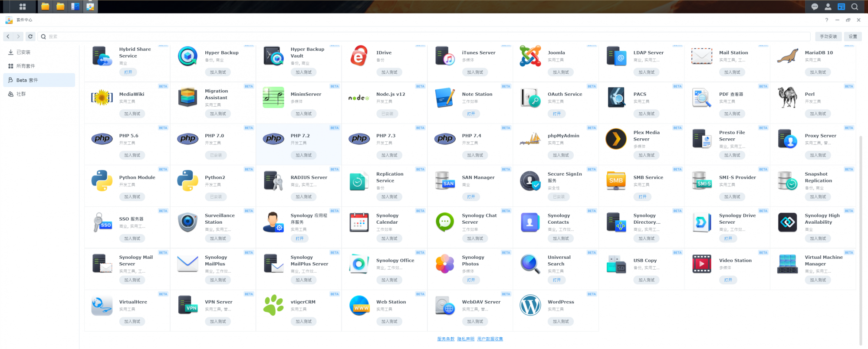Click the forward navigation arrow
The width and height of the screenshot is (868, 349).
coord(19,36)
